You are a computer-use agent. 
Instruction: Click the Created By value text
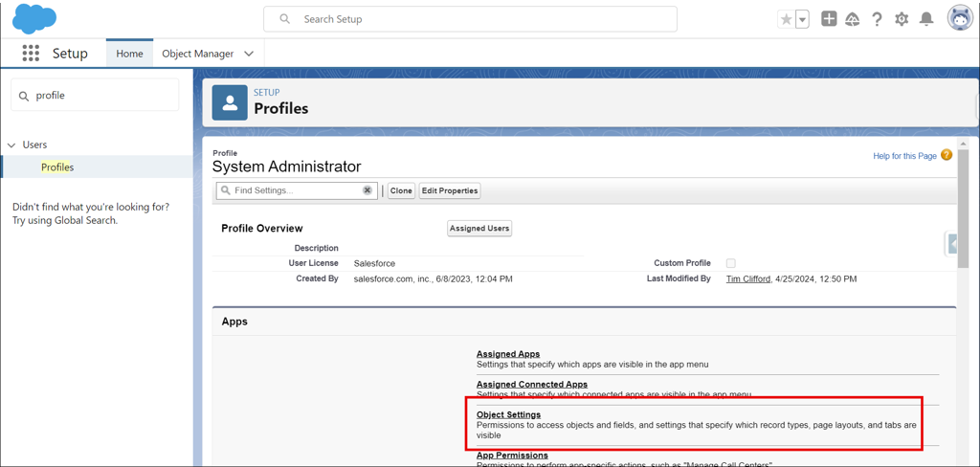click(434, 278)
